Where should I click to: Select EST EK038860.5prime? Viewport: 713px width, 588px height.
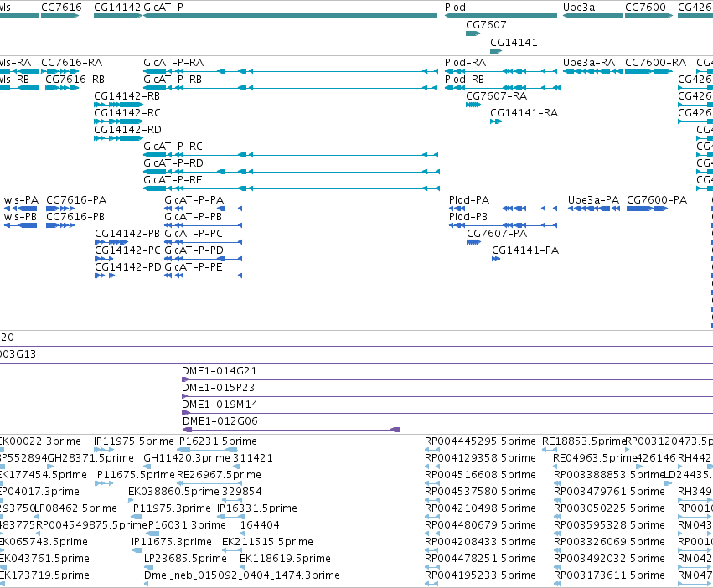(173, 492)
